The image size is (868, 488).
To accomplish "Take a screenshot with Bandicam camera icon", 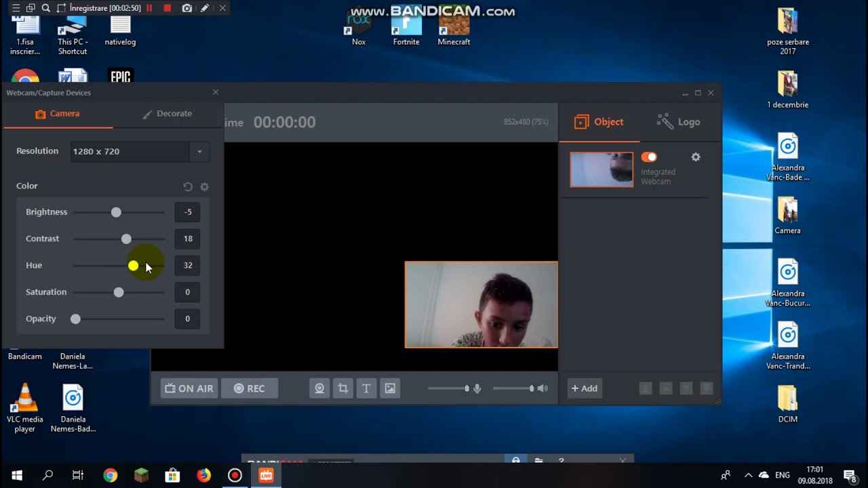I will (x=186, y=8).
